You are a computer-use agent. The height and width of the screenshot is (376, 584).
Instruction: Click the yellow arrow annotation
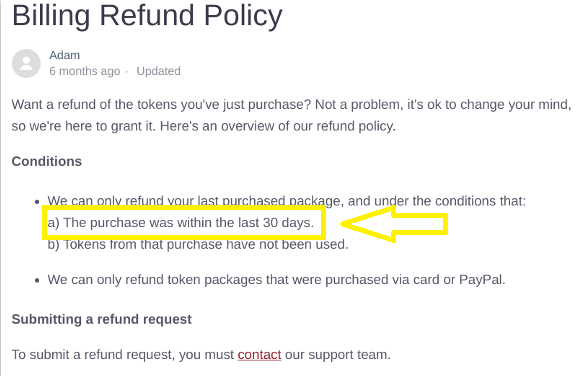pyautogui.click(x=394, y=224)
